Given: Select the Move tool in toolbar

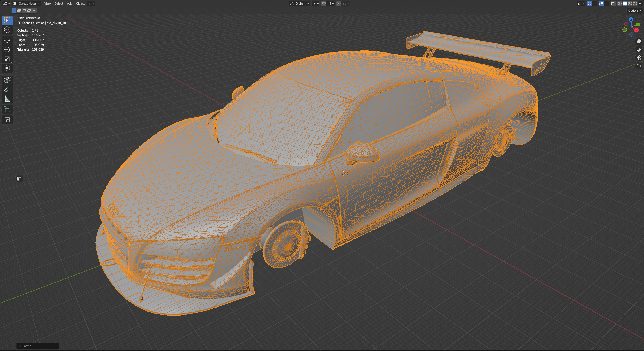Looking at the screenshot, I should tap(7, 40).
